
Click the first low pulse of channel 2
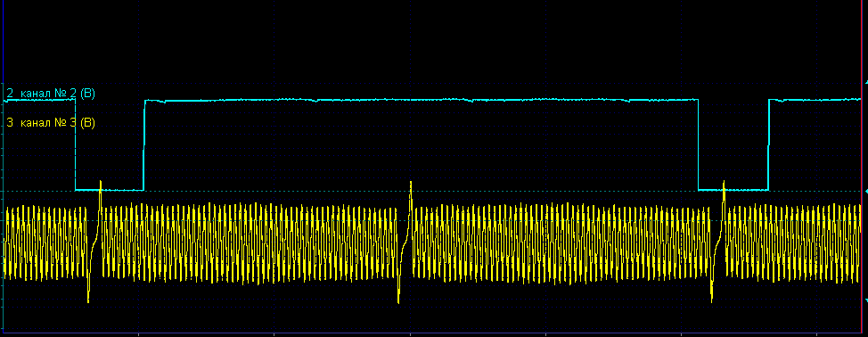(110, 190)
